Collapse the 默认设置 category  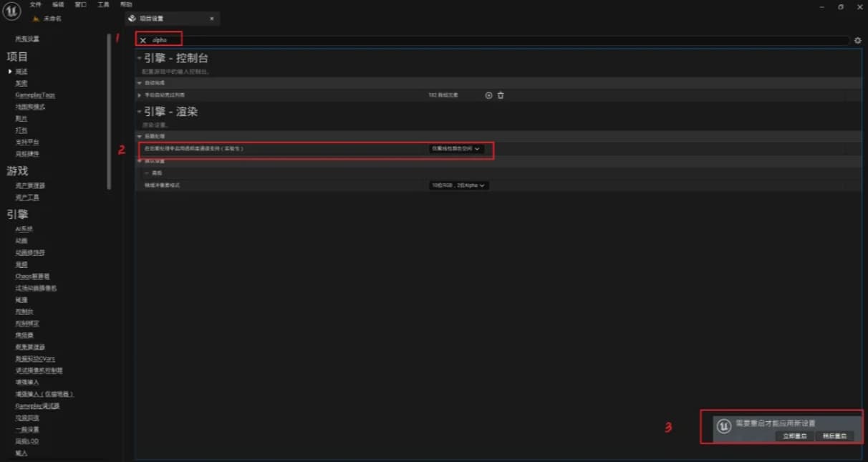(140, 161)
